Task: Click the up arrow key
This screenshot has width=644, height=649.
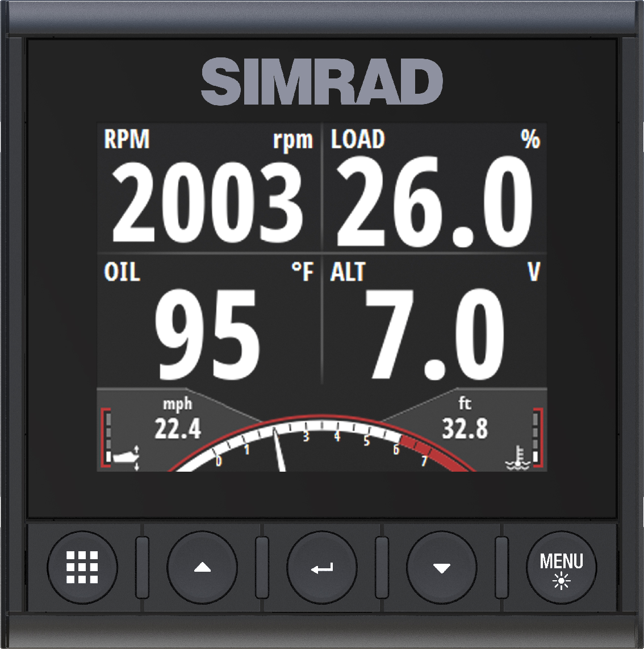Action: 202,567
